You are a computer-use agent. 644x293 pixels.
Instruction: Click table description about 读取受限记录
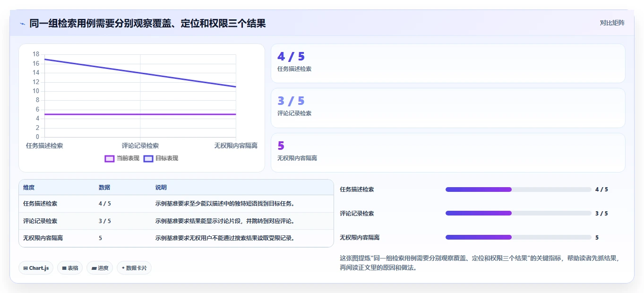(225, 238)
